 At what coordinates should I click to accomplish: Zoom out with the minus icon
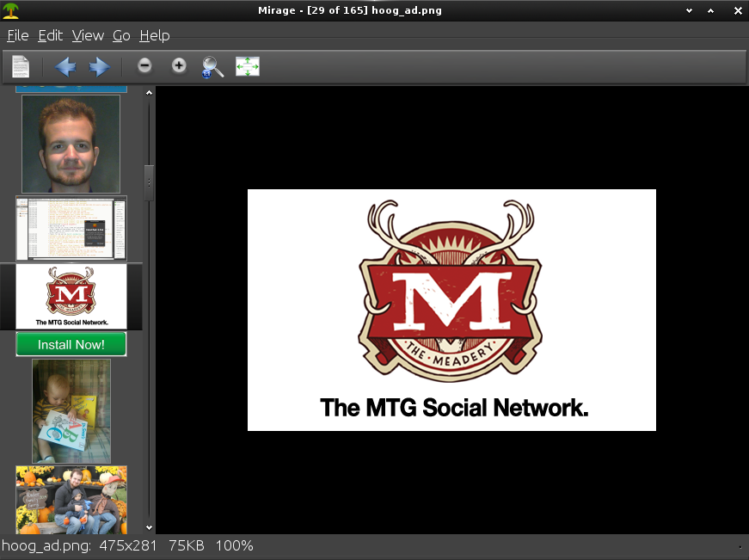point(144,65)
